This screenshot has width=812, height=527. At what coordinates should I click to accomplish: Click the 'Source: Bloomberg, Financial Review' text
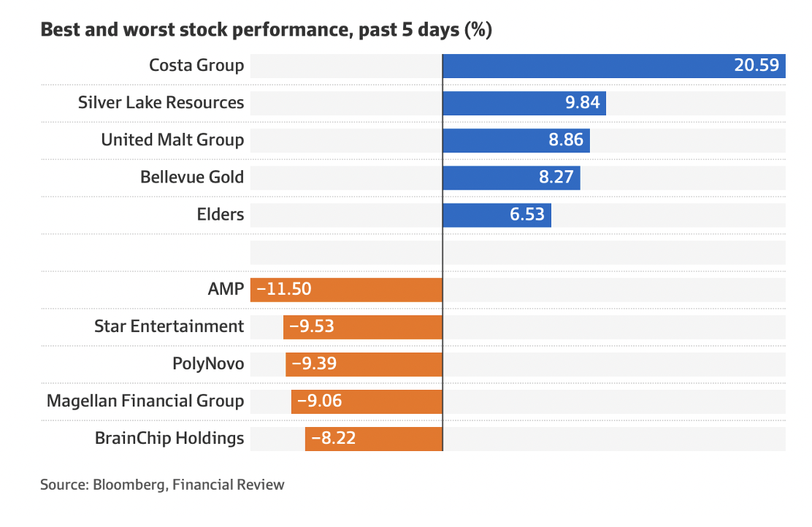pyautogui.click(x=162, y=485)
